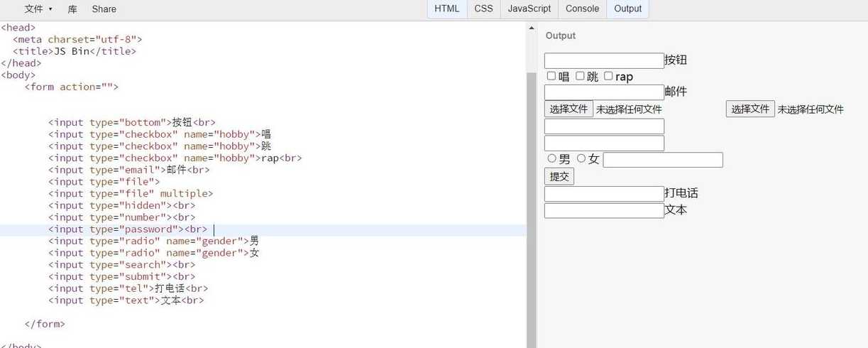
Task: Click the code line with type="file" multiple
Action: coord(131,193)
